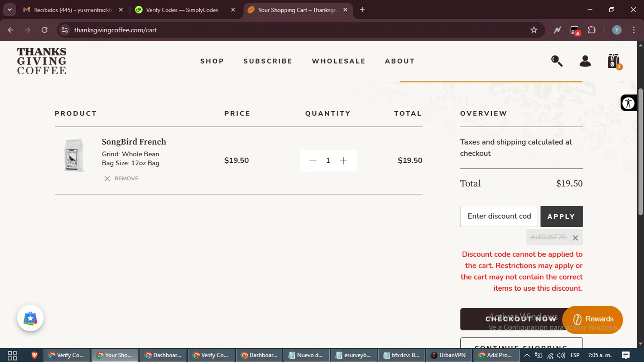
Task: Open the Wi-Fi network tray icon
Action: tap(550, 355)
